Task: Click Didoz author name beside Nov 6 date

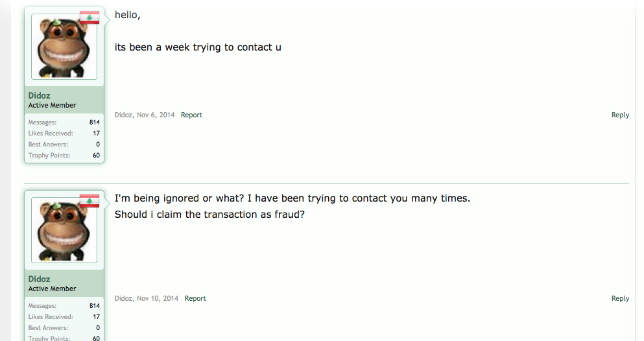Action: pos(123,115)
